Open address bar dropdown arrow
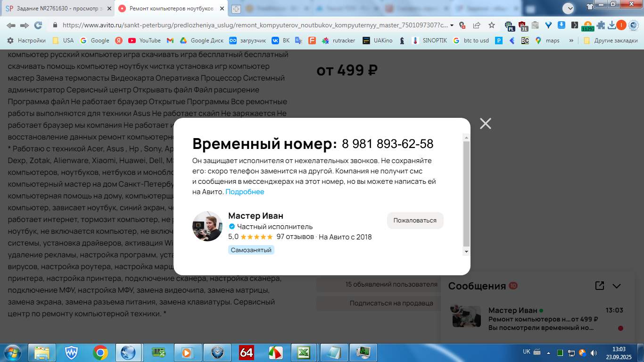The width and height of the screenshot is (644, 362). (x=452, y=25)
